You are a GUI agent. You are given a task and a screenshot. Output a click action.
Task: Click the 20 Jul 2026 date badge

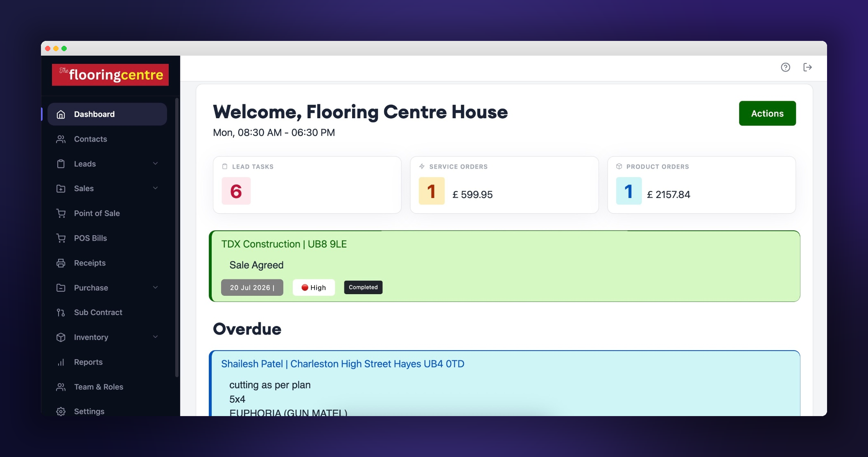click(x=252, y=288)
